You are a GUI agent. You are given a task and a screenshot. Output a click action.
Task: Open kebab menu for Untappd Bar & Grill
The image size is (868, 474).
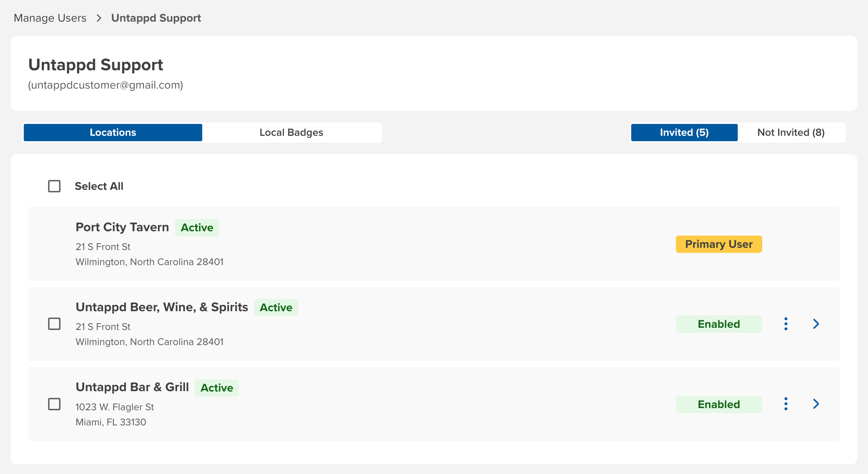tap(786, 404)
